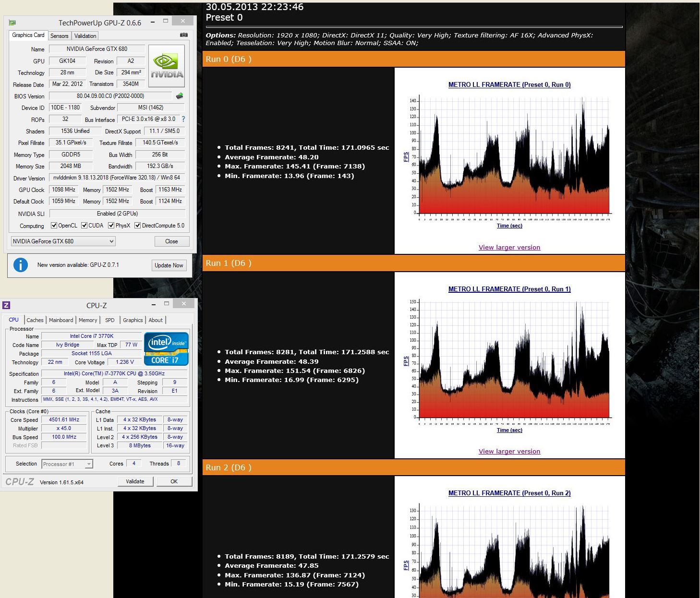Screen dimensions: 700x598
Task: Switch to the Validation tab in GPU-Z
Action: (x=85, y=36)
